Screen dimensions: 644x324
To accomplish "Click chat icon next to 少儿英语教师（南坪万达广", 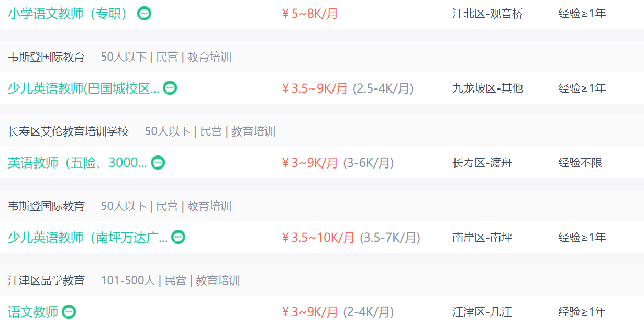I will [179, 237].
